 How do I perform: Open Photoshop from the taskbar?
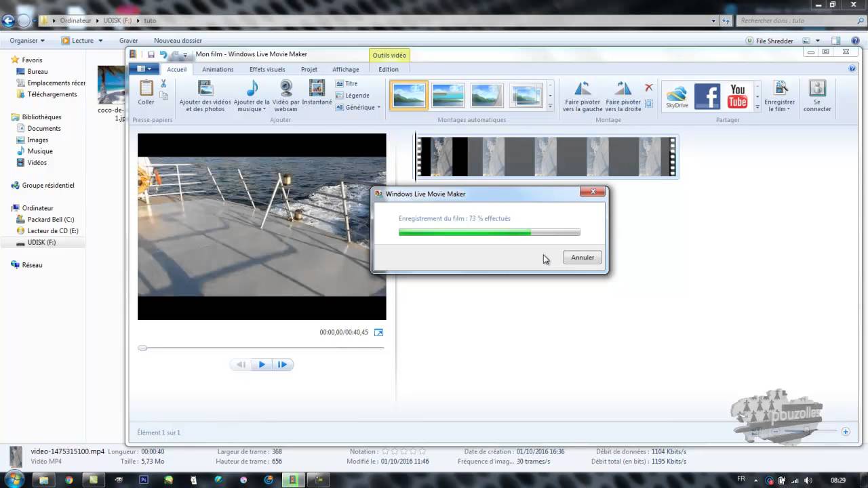(144, 480)
